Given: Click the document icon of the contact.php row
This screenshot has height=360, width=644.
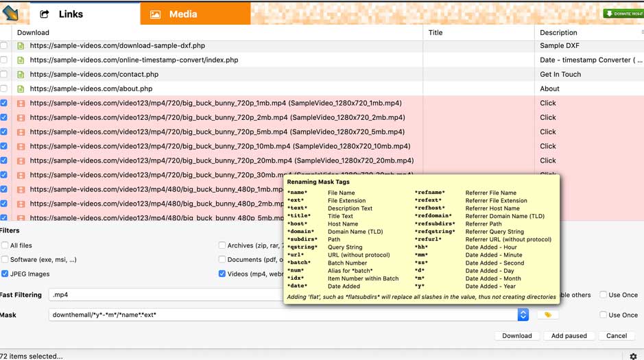Looking at the screenshot, I should (x=21, y=75).
